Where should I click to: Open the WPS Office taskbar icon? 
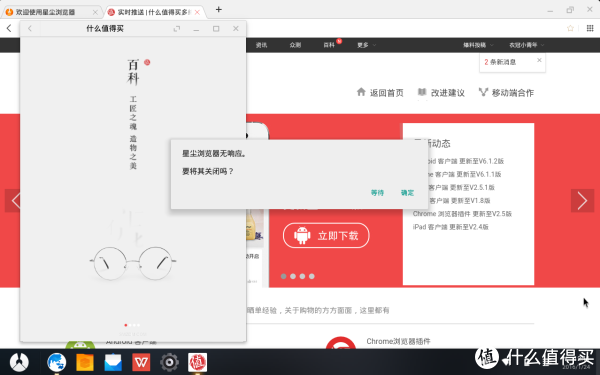pos(141,362)
